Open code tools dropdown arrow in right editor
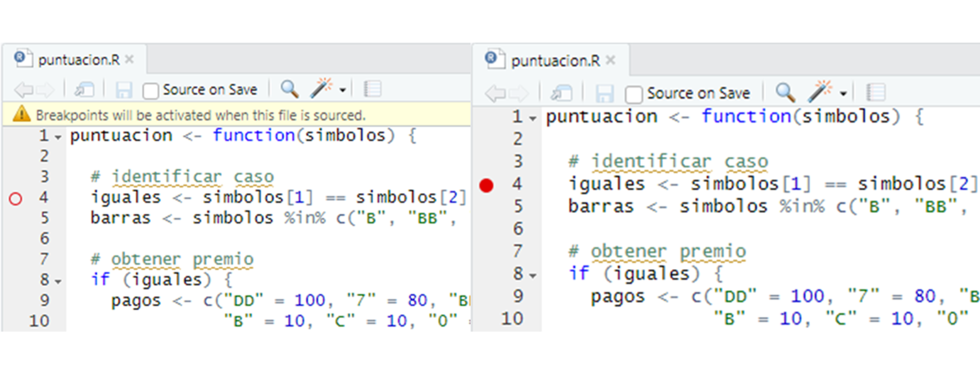This screenshot has height=380, width=980. pos(843,93)
